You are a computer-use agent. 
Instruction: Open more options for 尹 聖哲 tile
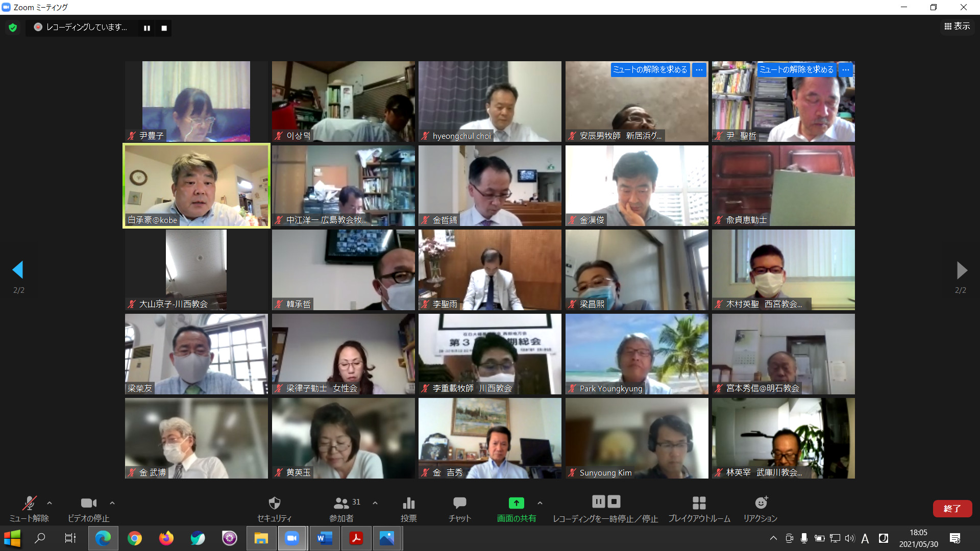[x=846, y=70]
